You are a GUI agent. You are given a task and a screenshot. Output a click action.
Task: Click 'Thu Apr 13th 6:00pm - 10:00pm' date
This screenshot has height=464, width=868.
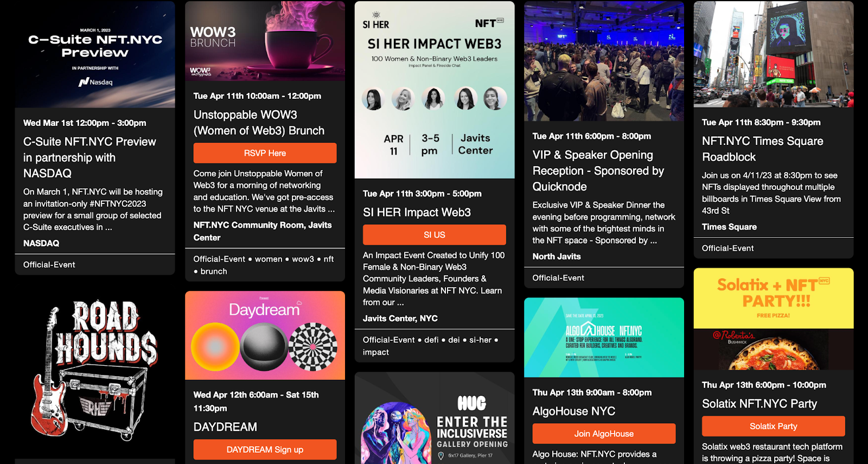[764, 385]
